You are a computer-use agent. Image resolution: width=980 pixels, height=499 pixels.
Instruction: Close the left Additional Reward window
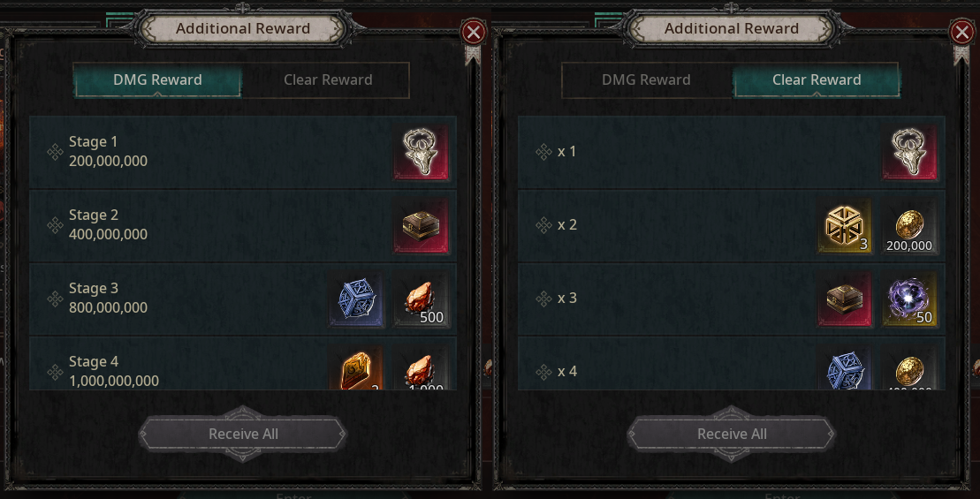(473, 33)
